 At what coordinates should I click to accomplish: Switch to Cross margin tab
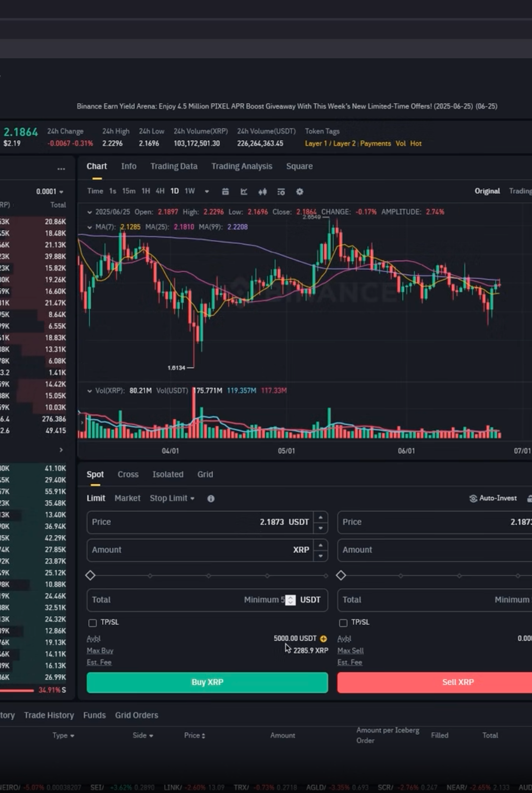[128, 474]
